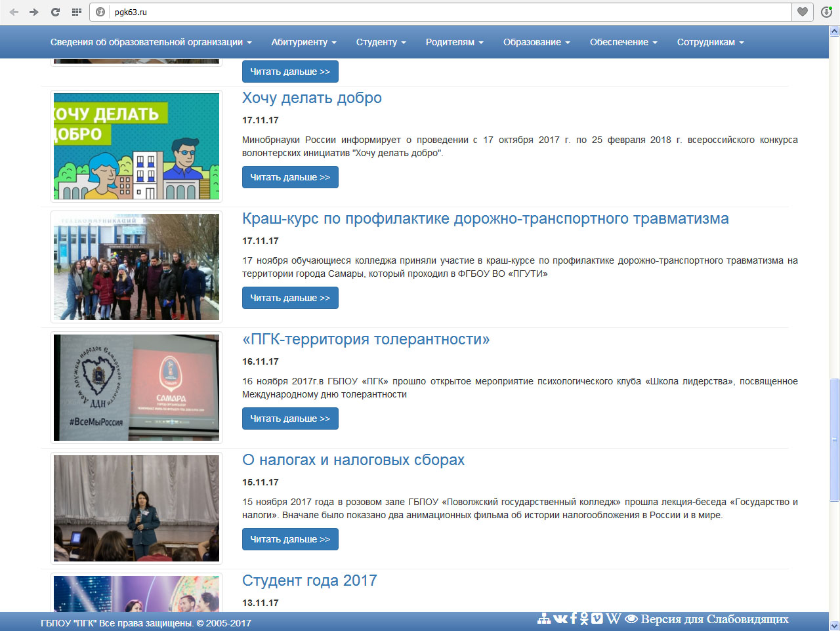Click Читать дальше under О налогах article
Viewport: 840px width, 631px height.
(x=290, y=539)
